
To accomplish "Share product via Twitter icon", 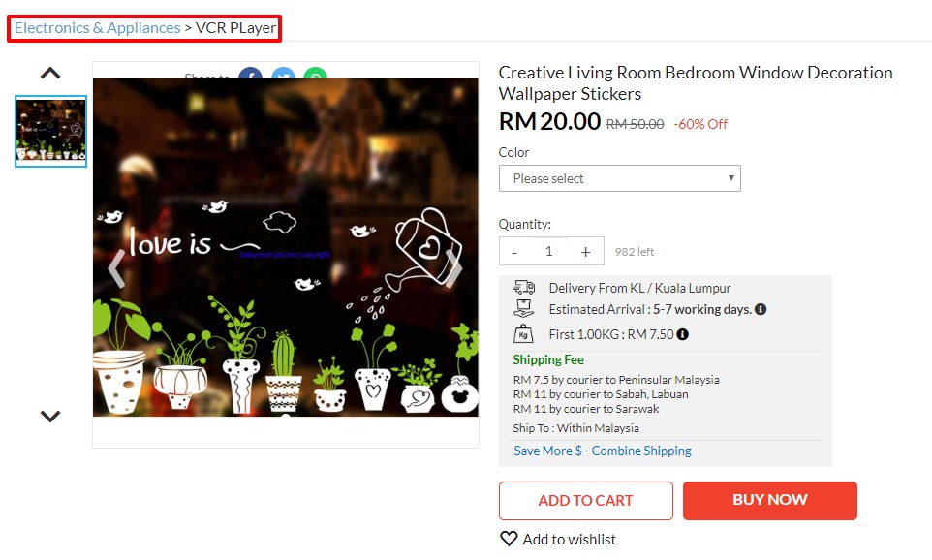I will (x=283, y=73).
